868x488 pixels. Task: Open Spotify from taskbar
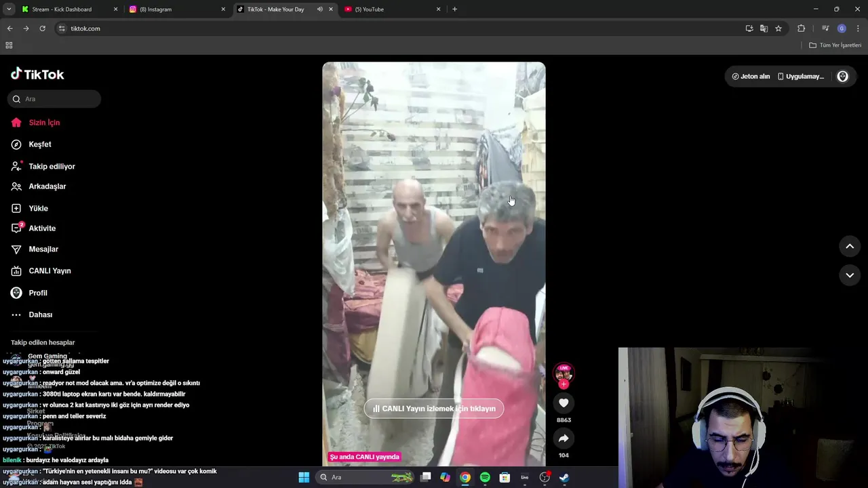pyautogui.click(x=485, y=477)
